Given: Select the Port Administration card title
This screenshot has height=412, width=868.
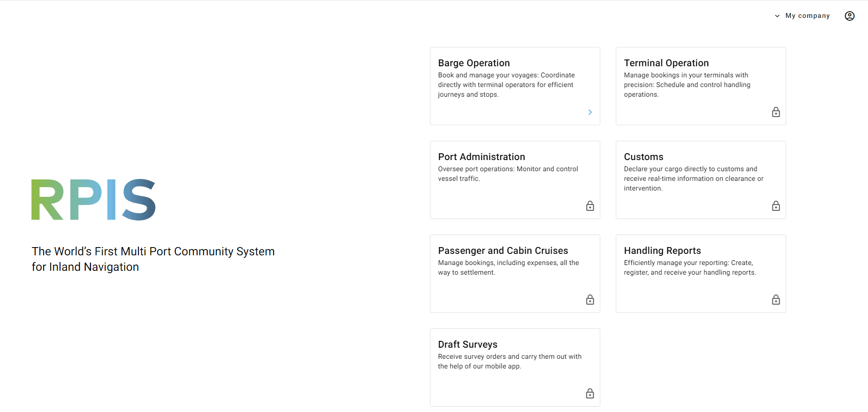Looking at the screenshot, I should (x=482, y=157).
